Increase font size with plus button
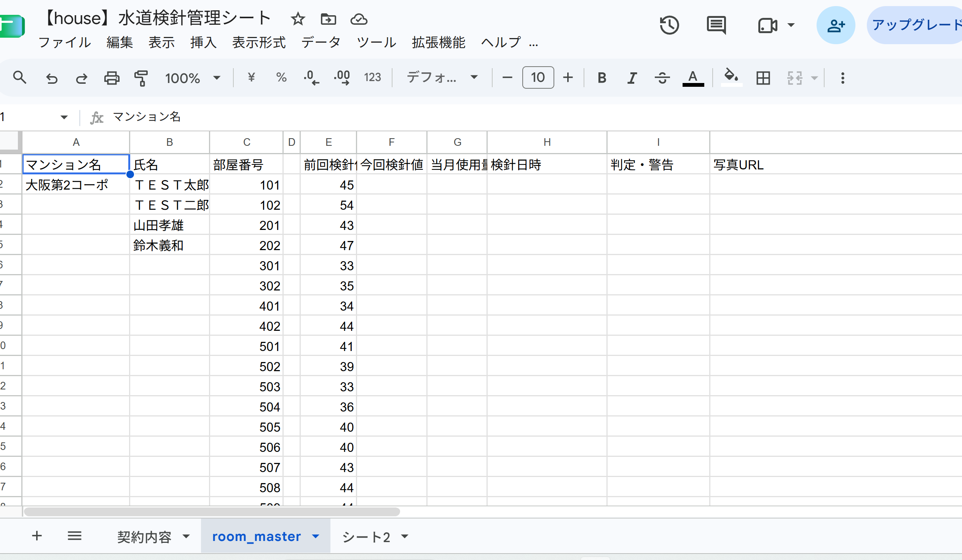This screenshot has height=560, width=962. [568, 78]
